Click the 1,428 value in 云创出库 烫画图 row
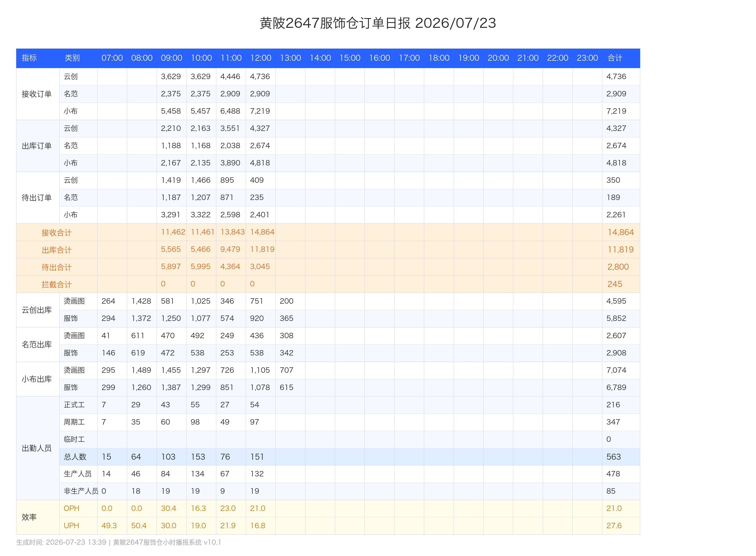The width and height of the screenshot is (756, 556). click(x=141, y=301)
